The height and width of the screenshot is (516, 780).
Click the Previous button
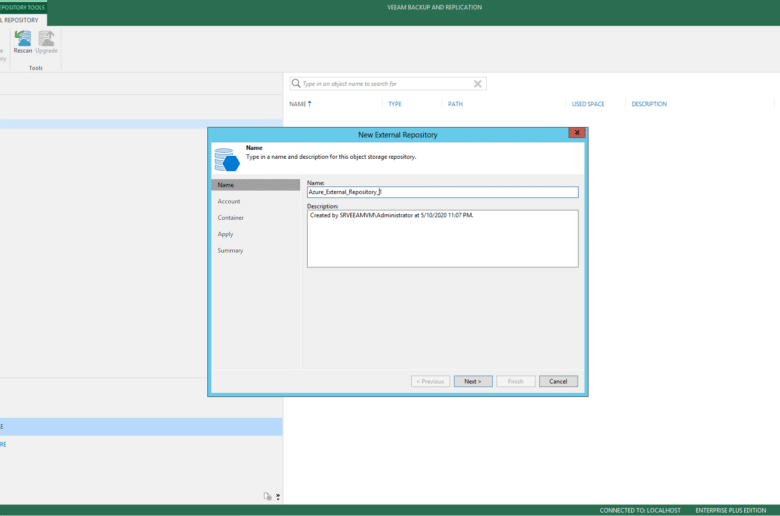point(430,381)
